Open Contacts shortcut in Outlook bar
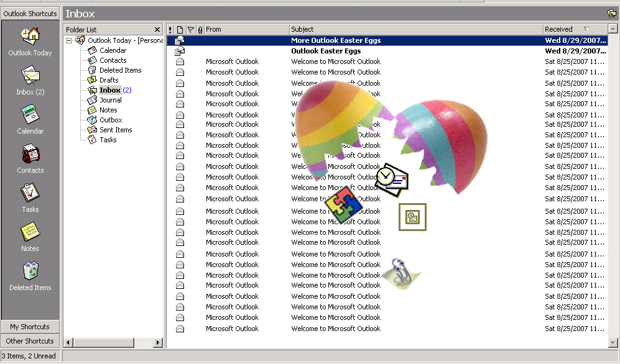Viewport: 620px width, 364px height. 30,153
